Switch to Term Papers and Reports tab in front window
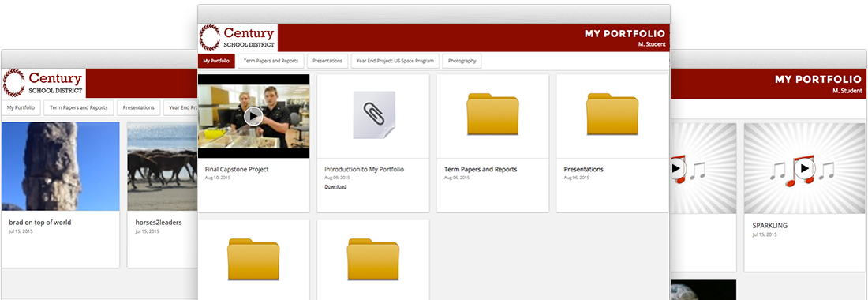Image resolution: width=868 pixels, height=300 pixels. click(x=271, y=61)
